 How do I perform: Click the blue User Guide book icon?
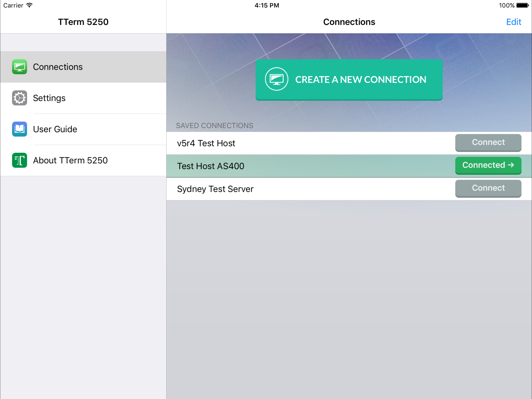19,129
